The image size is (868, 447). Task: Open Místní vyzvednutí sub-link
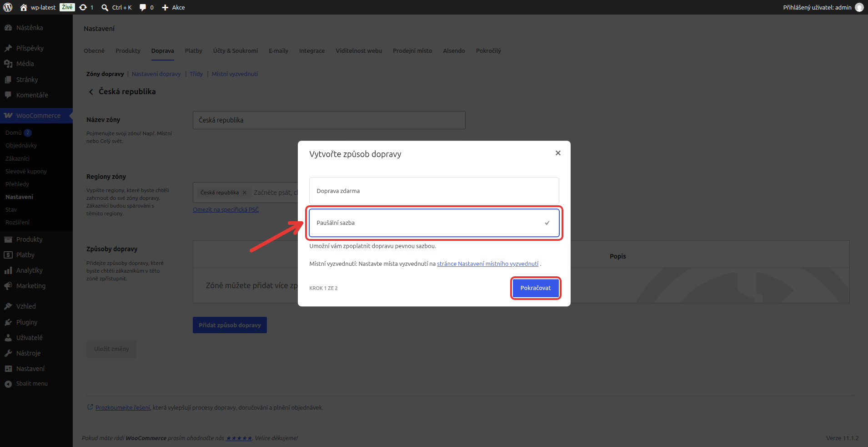(235, 74)
